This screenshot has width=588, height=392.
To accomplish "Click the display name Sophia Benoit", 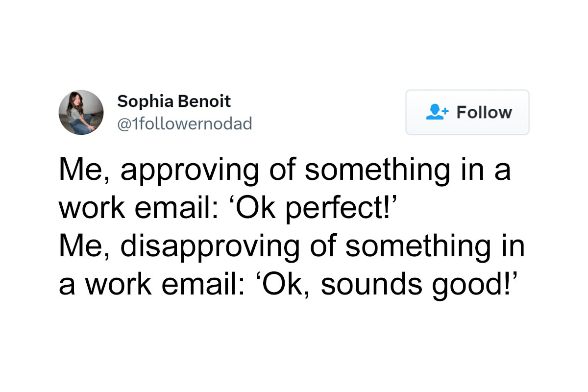I will pos(174,101).
